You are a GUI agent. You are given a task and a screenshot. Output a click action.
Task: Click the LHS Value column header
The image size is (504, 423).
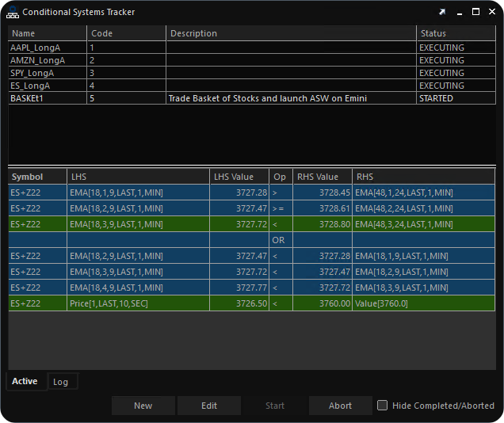239,177
